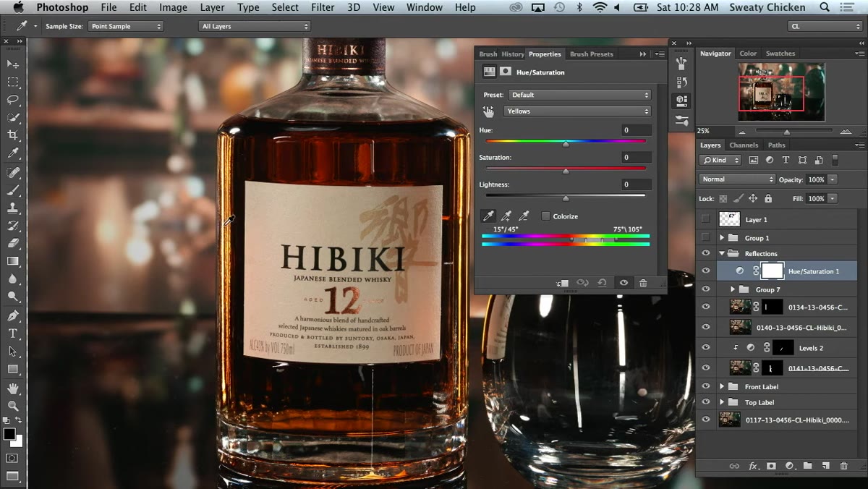868x489 pixels.
Task: Select the Type tool in toolbar
Action: pos(13,333)
